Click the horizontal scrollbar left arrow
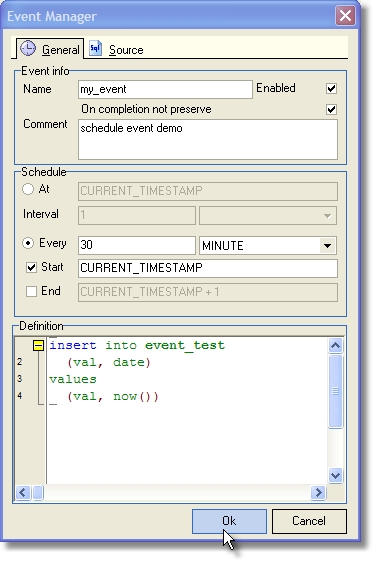The width and height of the screenshot is (373, 562). (23, 492)
